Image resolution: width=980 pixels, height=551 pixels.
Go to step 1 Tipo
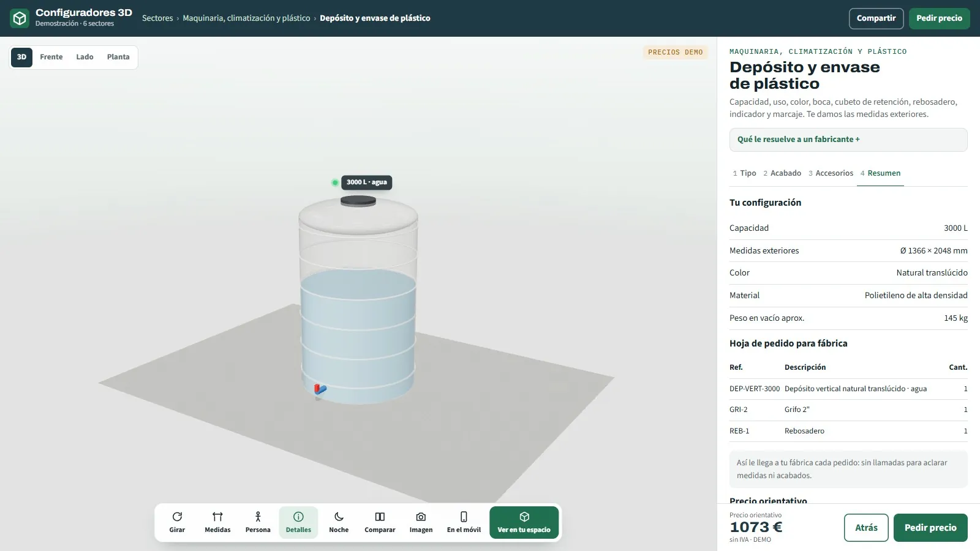[x=744, y=173]
